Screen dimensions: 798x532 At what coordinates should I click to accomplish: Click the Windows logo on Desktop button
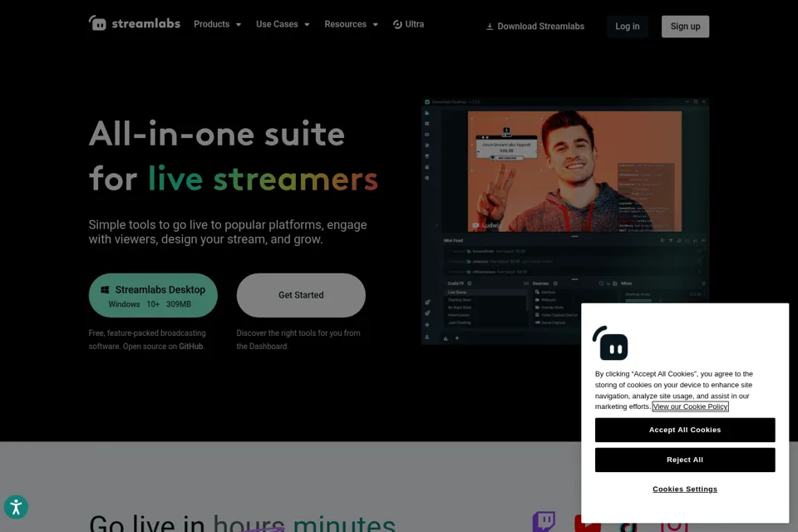pos(105,289)
